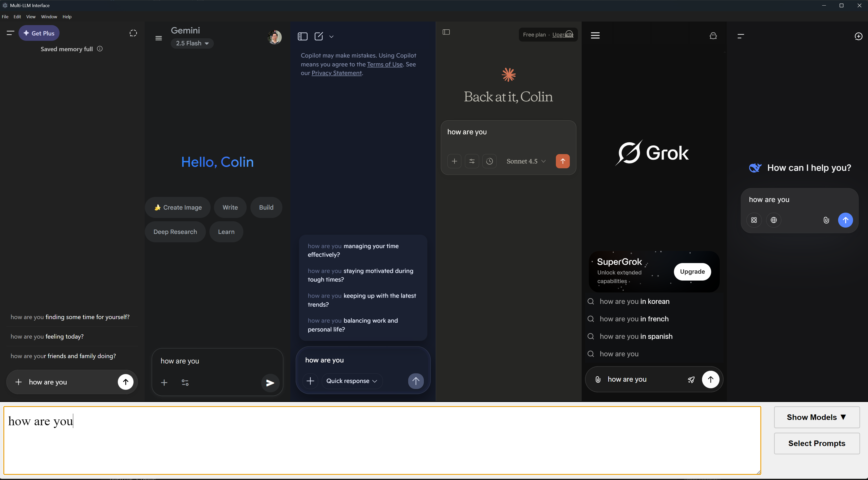Open the Copilot Privacy Statement link
This screenshot has height=480, width=868.
337,73
